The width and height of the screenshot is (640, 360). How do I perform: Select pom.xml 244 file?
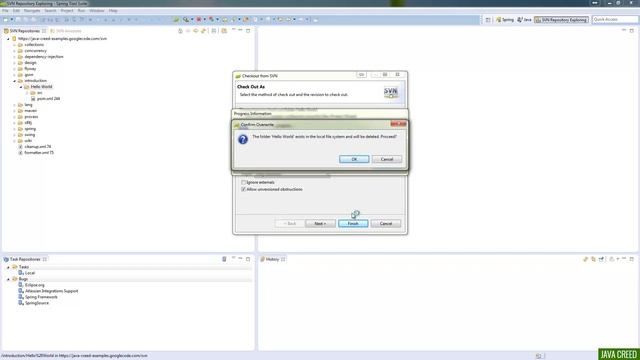click(48, 99)
